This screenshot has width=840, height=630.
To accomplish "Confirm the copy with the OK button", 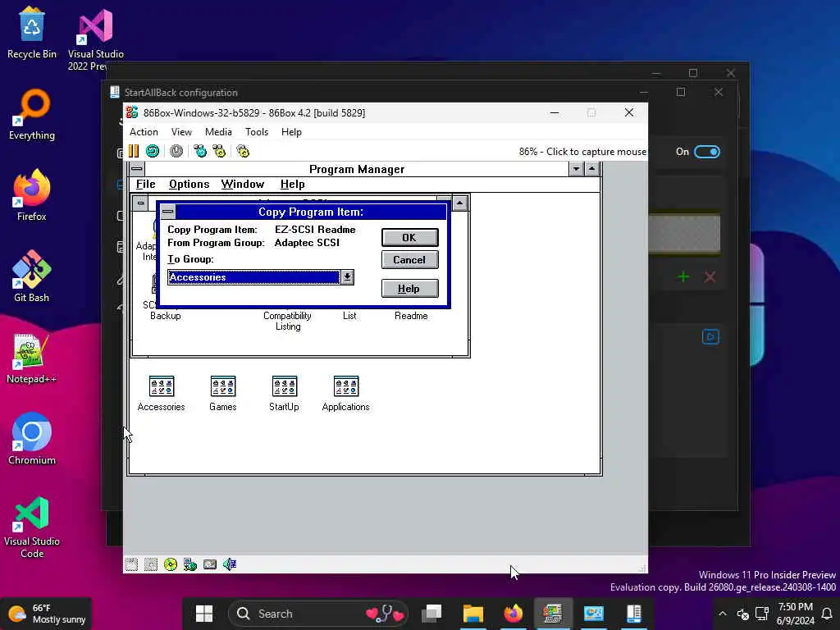I will pyautogui.click(x=410, y=237).
